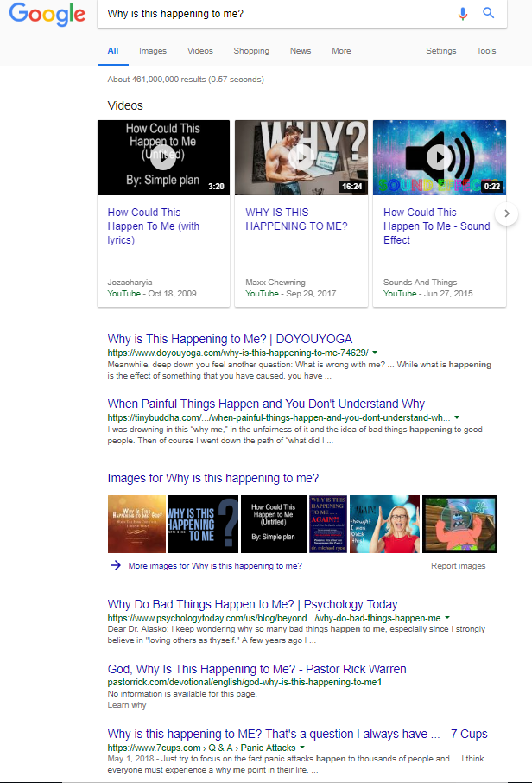Play the WHY? Maxx Chewning video thumbnail
Viewport: 532px width, 783px height.
coord(301,157)
